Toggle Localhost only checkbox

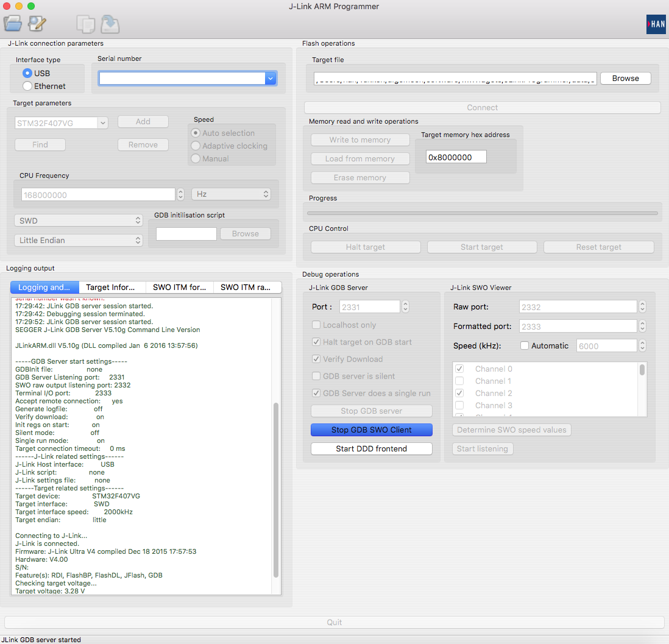tap(316, 325)
